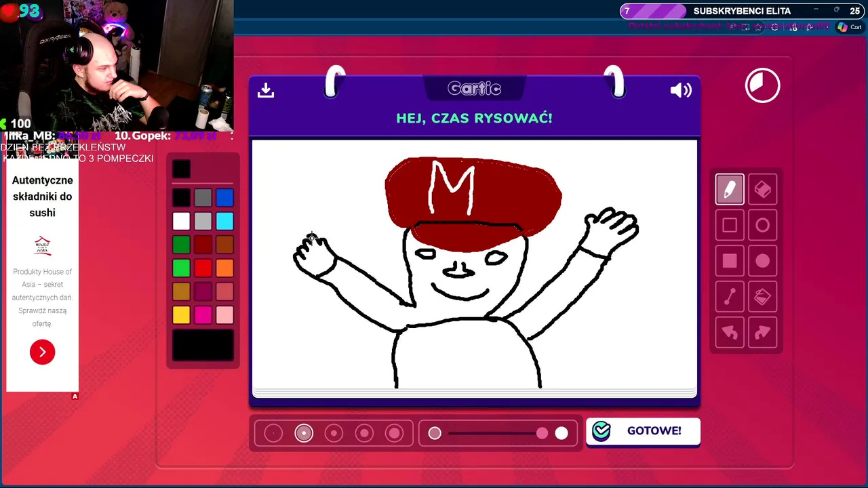Click the HEJ, CZAS RYSOWAĆ! heading
This screenshot has height=488, width=868.
pyautogui.click(x=474, y=118)
